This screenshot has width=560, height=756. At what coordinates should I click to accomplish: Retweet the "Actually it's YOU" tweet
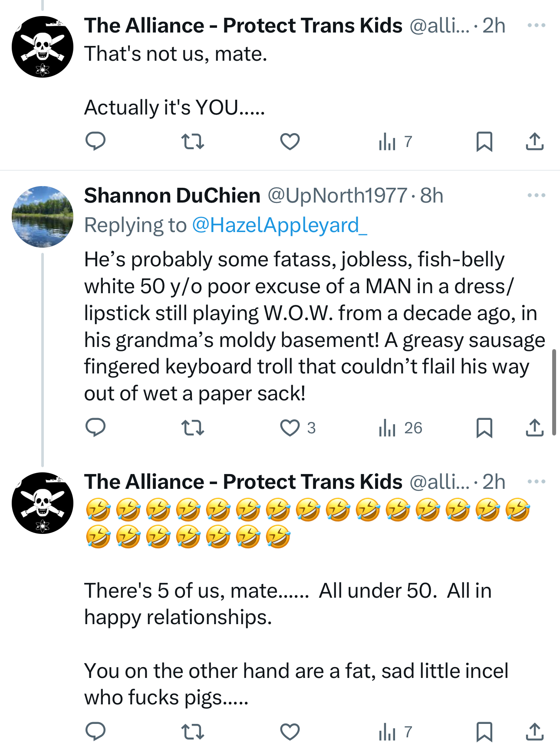click(192, 141)
